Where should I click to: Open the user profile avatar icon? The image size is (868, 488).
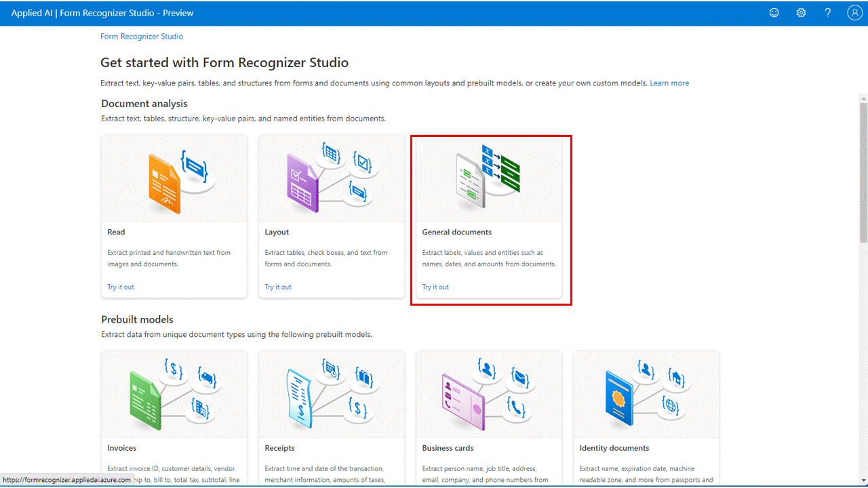click(854, 12)
